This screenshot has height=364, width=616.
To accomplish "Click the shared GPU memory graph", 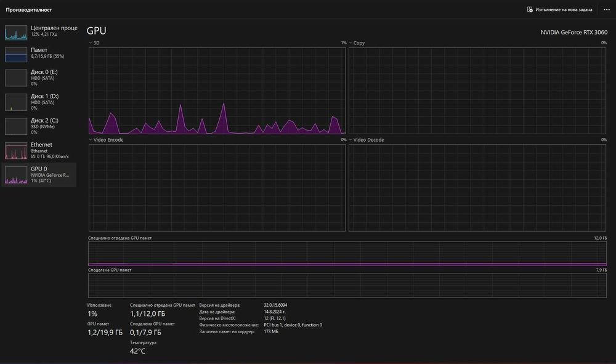I will (x=347, y=285).
